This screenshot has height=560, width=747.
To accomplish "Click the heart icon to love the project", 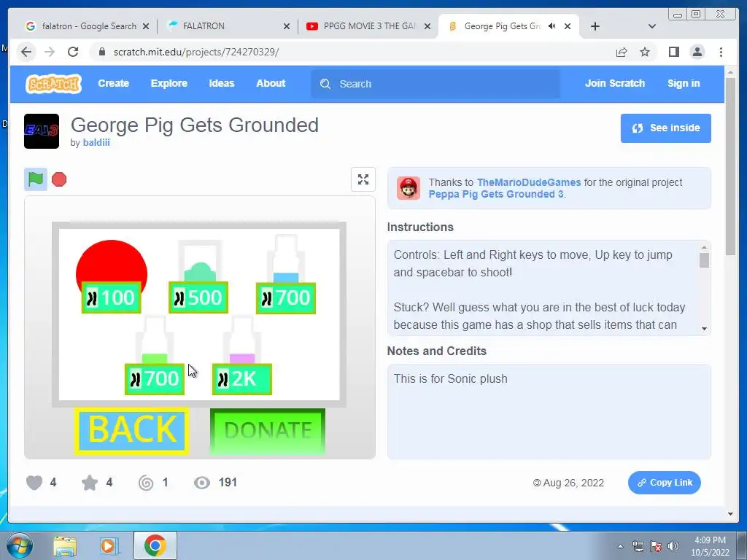I will [34, 483].
